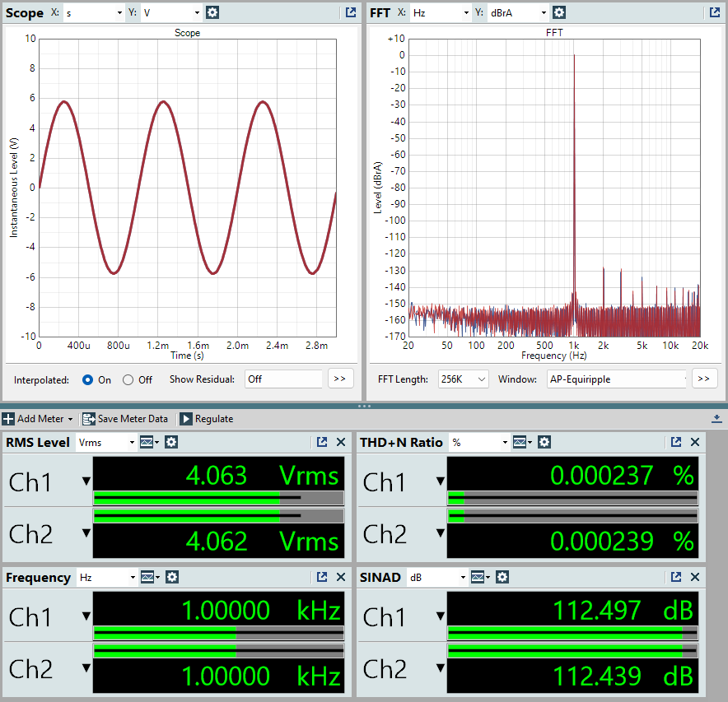Click Save Meter Data

pos(125,419)
